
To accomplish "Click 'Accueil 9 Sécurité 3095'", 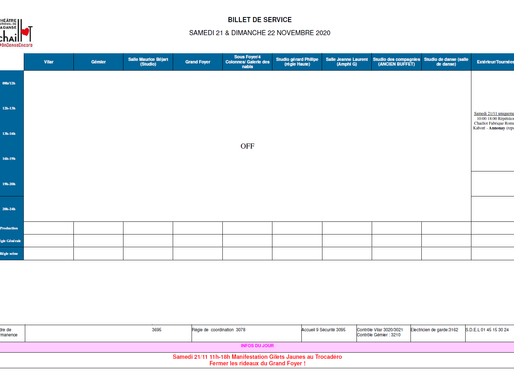I will 323,330.
